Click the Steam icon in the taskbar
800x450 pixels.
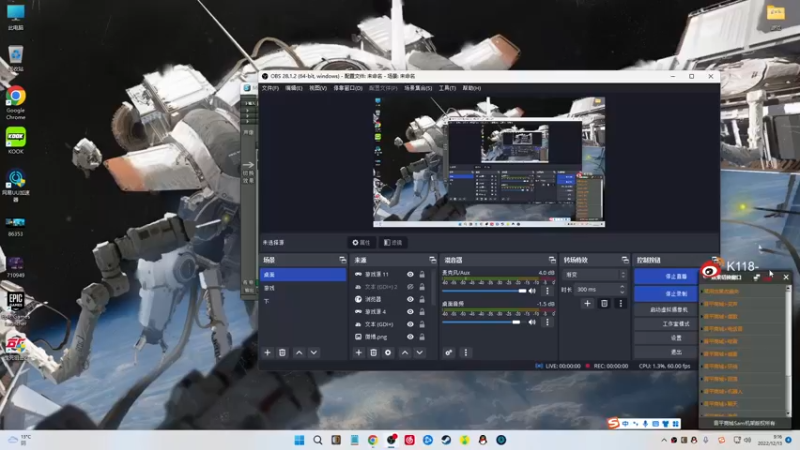[446, 440]
